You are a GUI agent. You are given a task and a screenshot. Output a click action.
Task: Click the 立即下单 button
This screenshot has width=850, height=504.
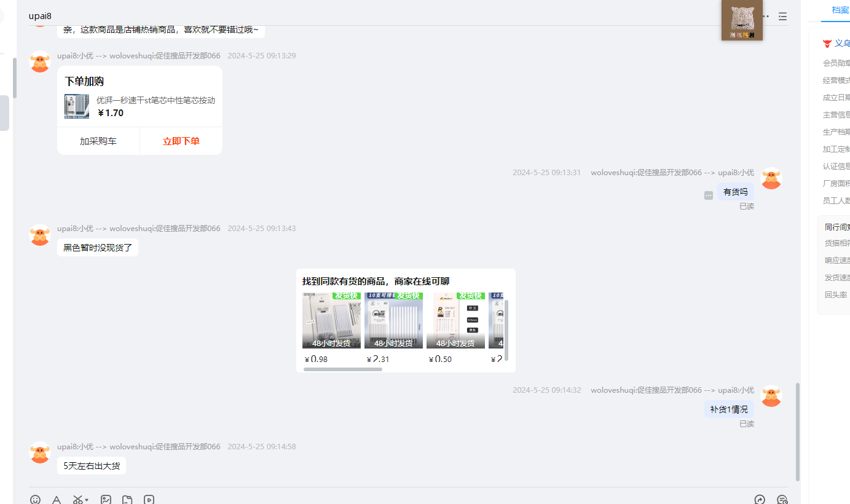click(x=181, y=141)
